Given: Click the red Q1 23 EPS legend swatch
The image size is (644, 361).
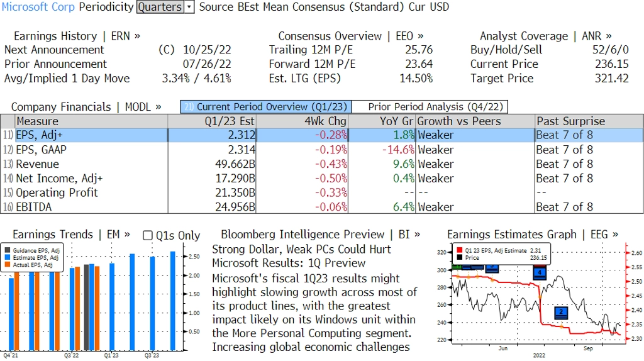Looking at the screenshot, I should tap(459, 250).
